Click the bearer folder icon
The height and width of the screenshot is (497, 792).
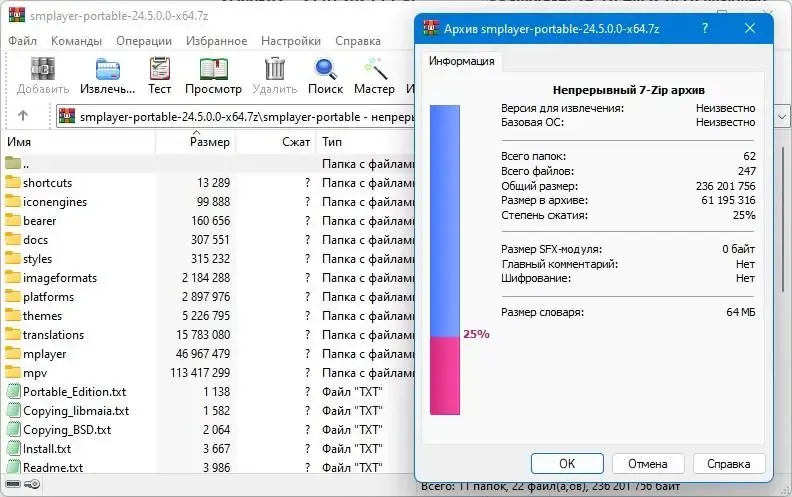(x=13, y=220)
